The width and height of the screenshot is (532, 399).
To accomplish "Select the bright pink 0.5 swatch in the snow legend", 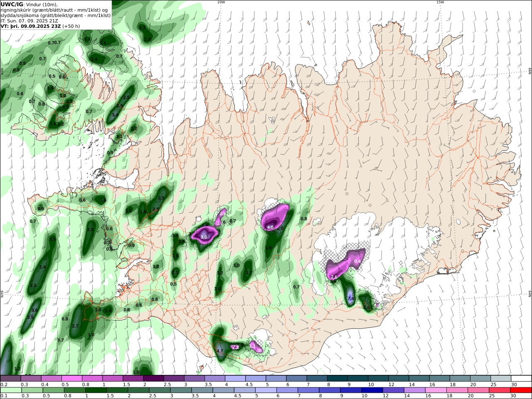I will pyautogui.click(x=72, y=379).
